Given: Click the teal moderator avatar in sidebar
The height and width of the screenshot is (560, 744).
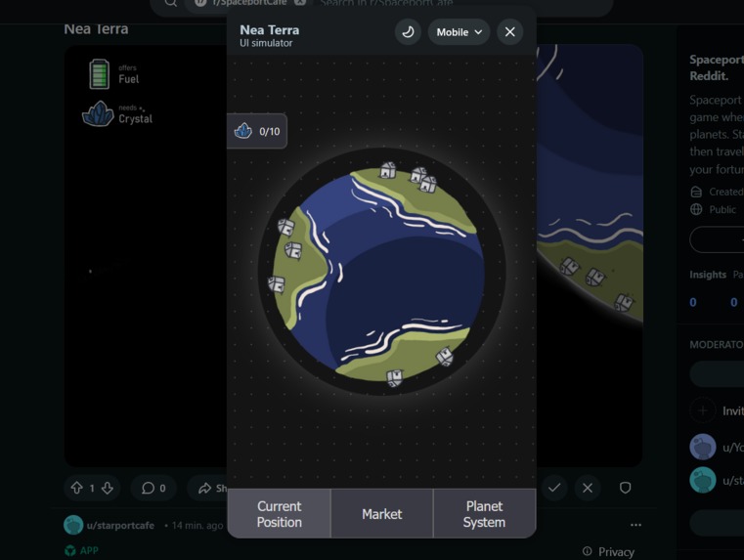Looking at the screenshot, I should click(703, 480).
